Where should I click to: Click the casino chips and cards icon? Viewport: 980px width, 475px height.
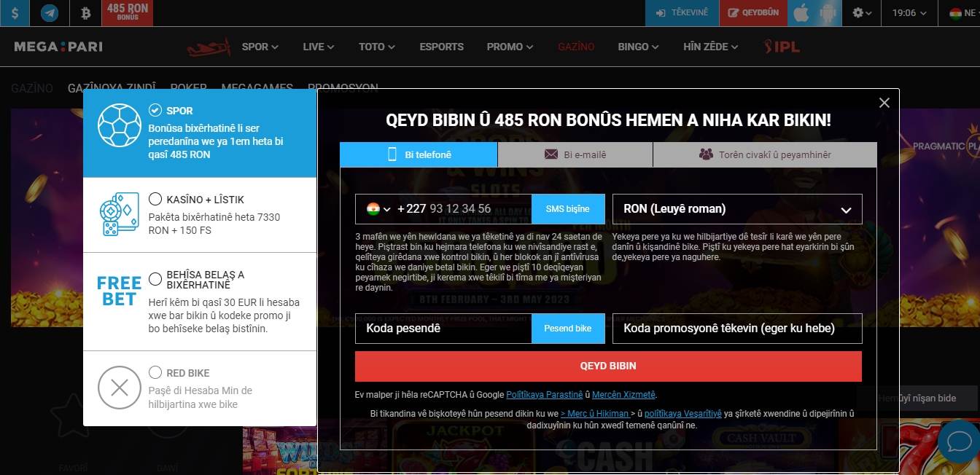pos(119,214)
